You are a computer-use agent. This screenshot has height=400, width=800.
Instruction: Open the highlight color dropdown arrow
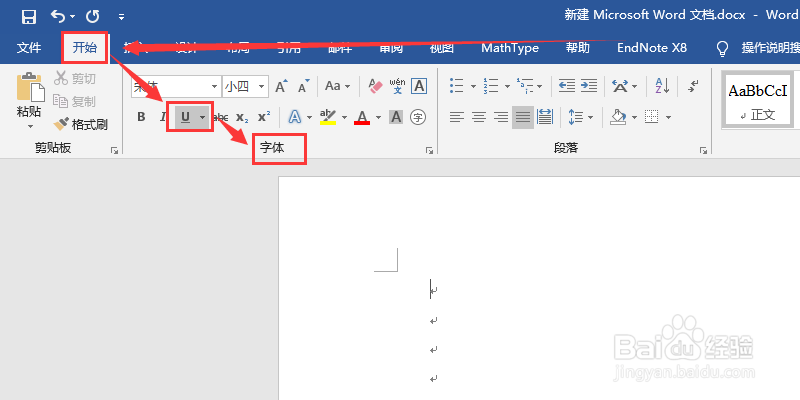tap(344, 117)
